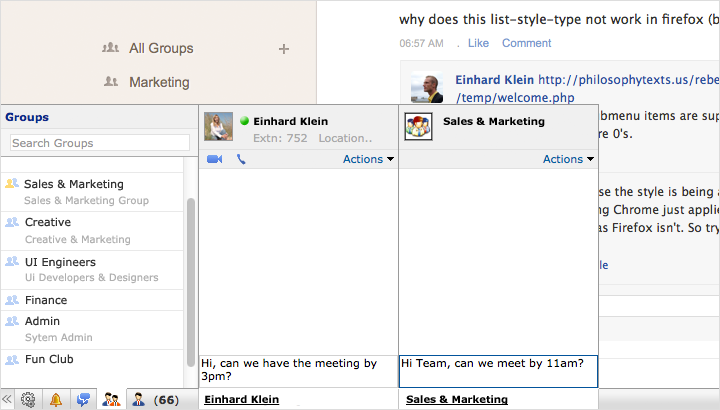720x410 pixels.
Task: Click the Like link under the post
Action: point(478,43)
